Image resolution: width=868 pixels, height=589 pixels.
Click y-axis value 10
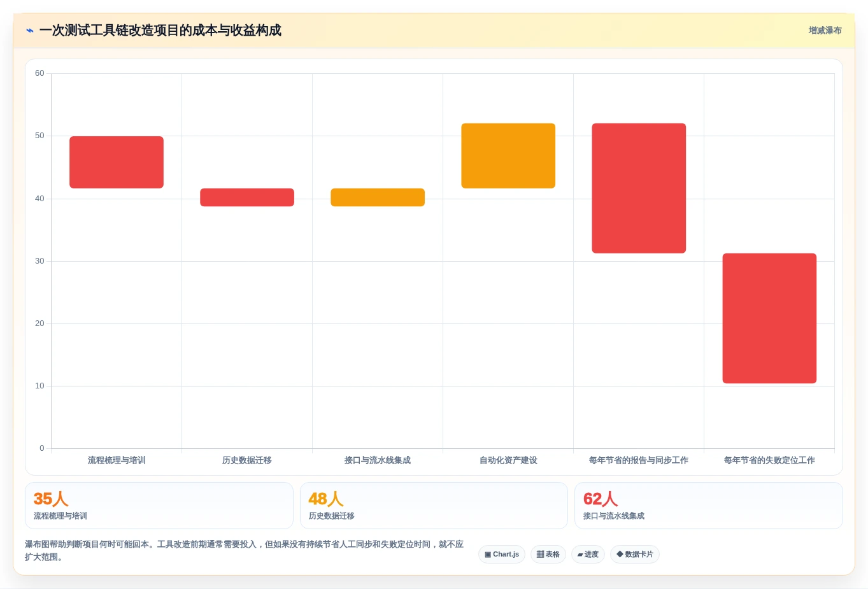tap(39, 386)
